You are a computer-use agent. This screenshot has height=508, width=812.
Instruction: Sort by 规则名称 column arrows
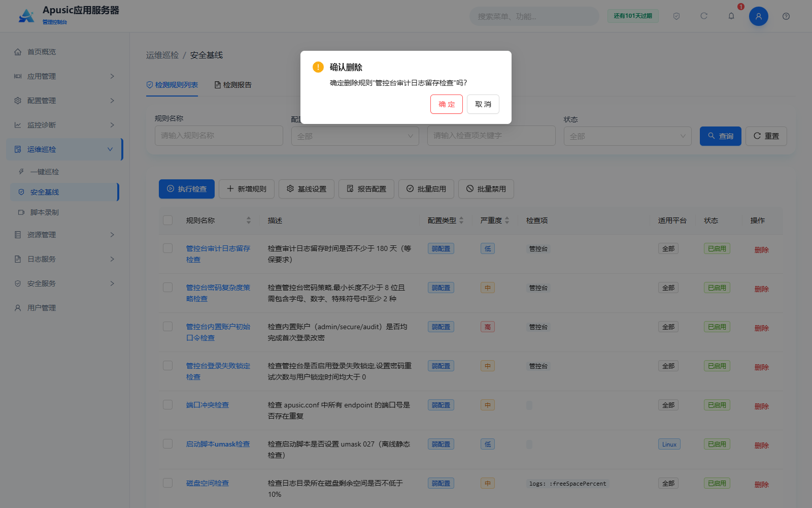pyautogui.click(x=249, y=220)
